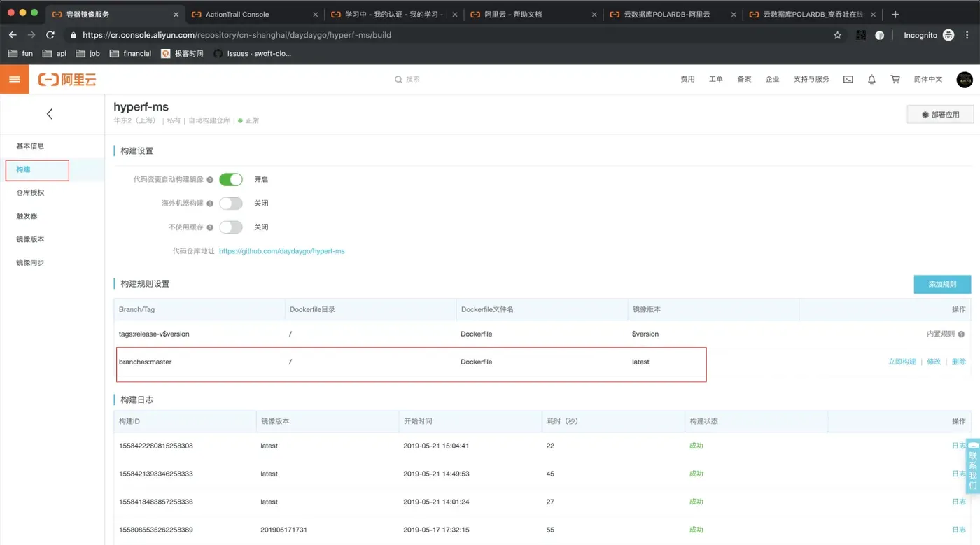Screen dimensions: 980x545
Task: Open the github.com/daydaygo/hyperf-ms link
Action: [x=282, y=251]
